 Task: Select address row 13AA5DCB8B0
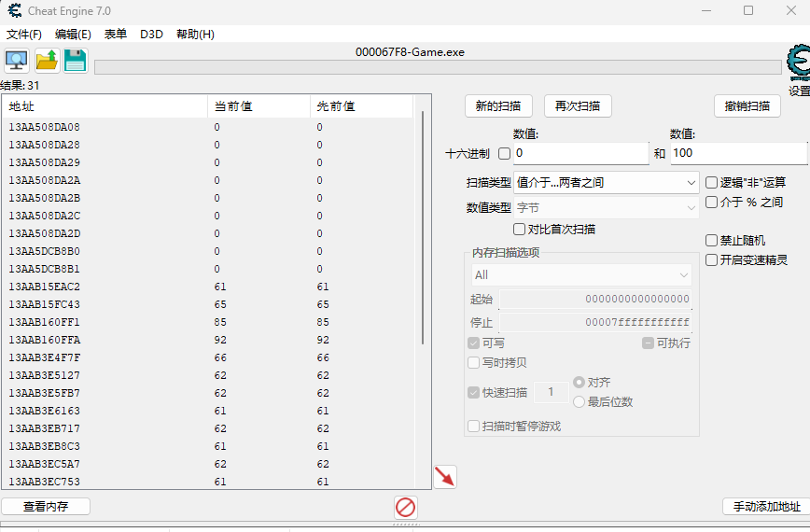coord(208,251)
